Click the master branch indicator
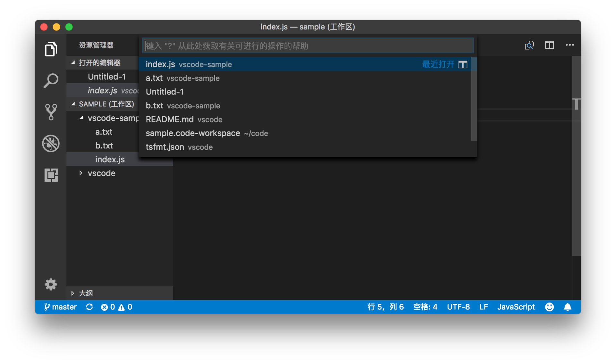 coord(60,307)
